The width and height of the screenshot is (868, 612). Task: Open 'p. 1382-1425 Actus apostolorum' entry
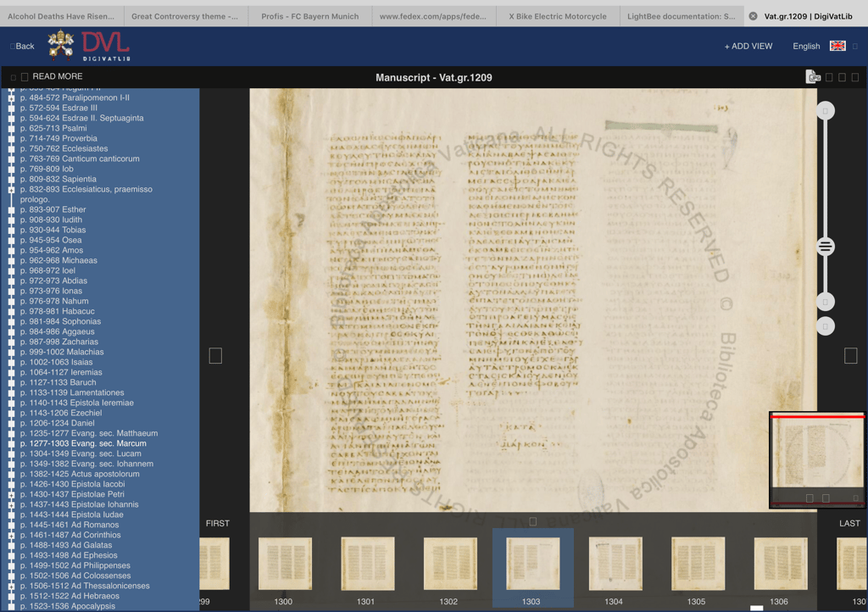pyautogui.click(x=80, y=474)
